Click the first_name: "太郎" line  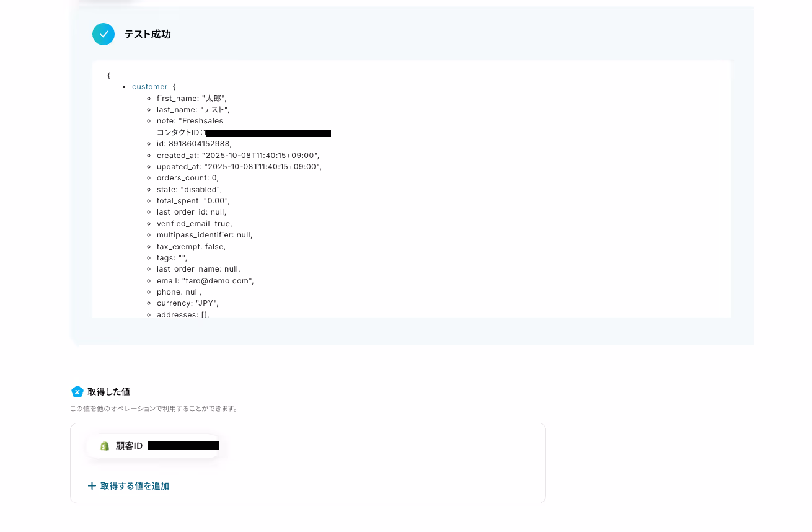click(192, 98)
